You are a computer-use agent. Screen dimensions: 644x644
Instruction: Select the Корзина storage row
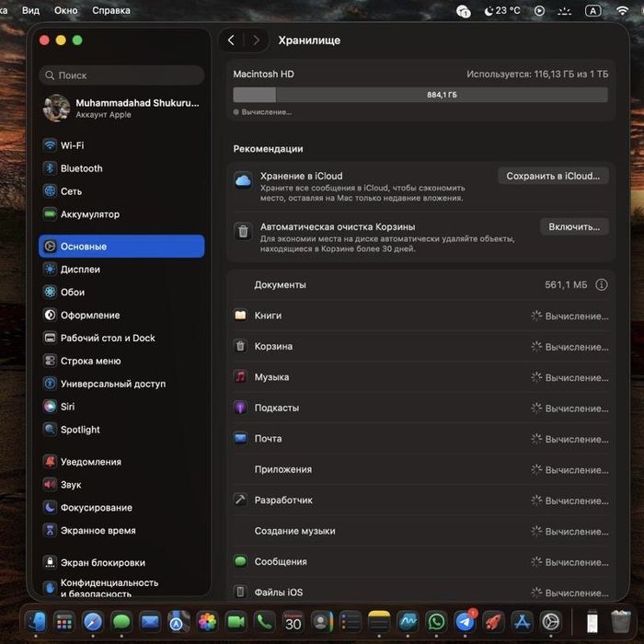point(421,347)
